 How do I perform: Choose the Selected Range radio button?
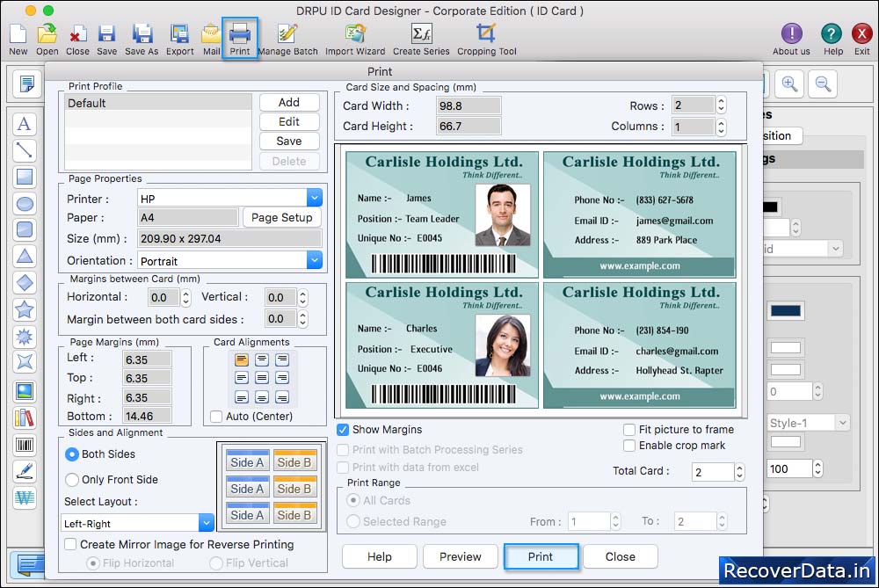click(353, 521)
